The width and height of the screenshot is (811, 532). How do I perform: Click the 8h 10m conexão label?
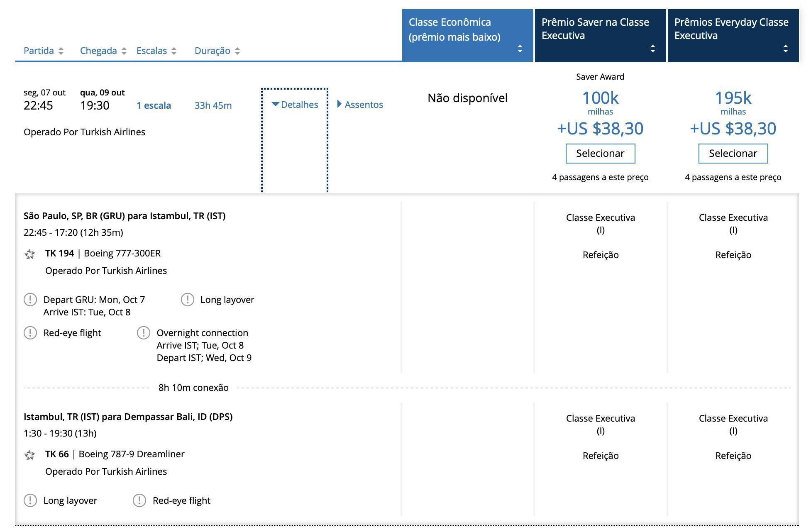193,388
